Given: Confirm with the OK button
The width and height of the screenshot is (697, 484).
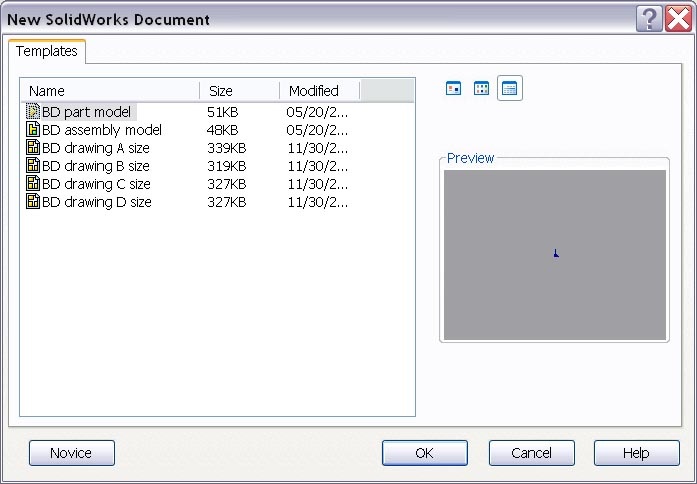Looking at the screenshot, I should tap(425, 453).
